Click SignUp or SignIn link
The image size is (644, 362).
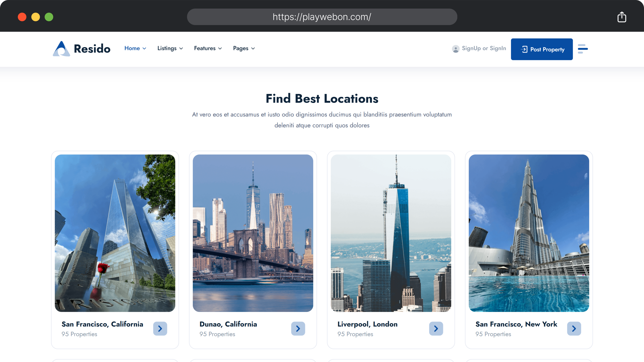pos(484,48)
